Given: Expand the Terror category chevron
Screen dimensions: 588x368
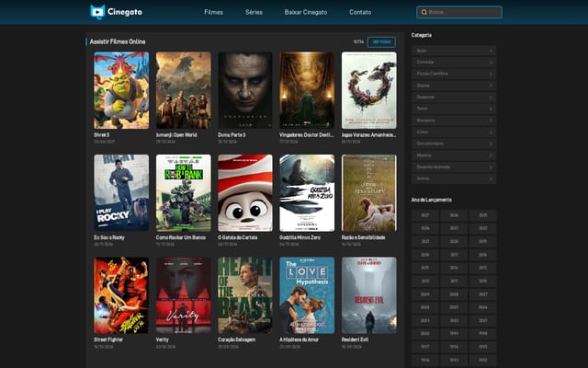Looking at the screenshot, I should click(x=491, y=109).
